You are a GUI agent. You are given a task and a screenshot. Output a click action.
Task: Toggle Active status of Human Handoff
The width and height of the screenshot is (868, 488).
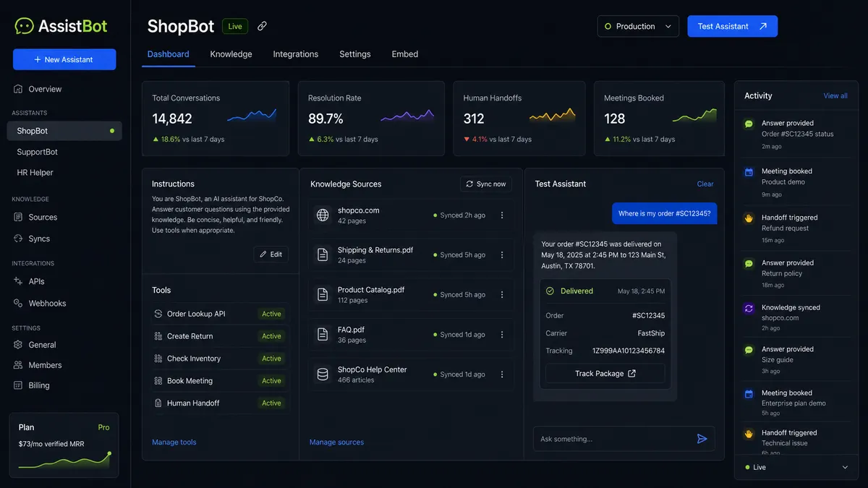click(272, 403)
